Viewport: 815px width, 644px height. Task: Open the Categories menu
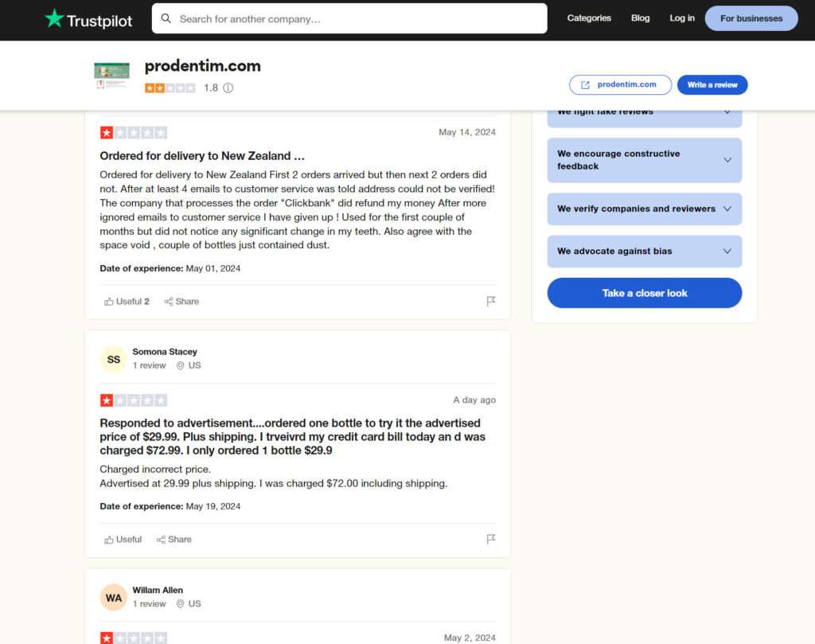pyautogui.click(x=589, y=18)
